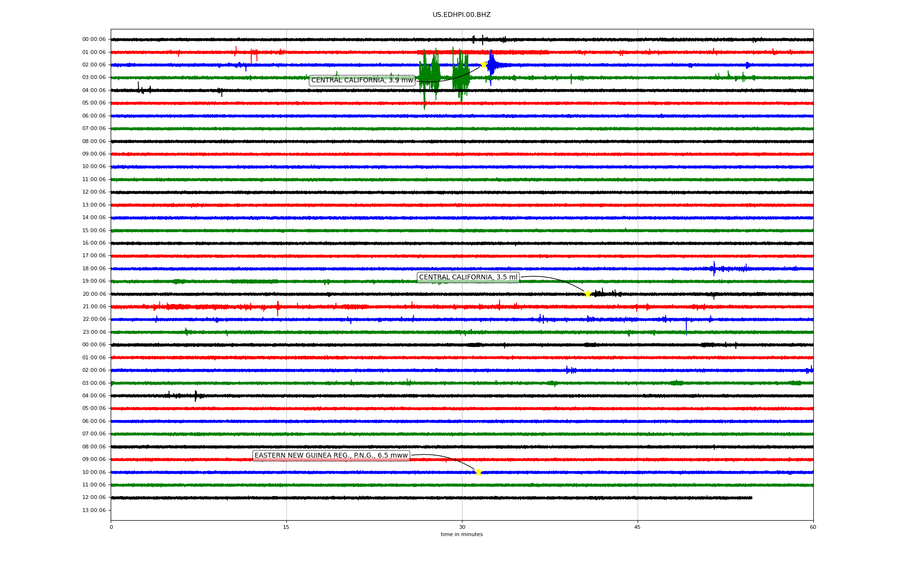Click the end of the final black 12:00:06 trace

pyautogui.click(x=751, y=498)
